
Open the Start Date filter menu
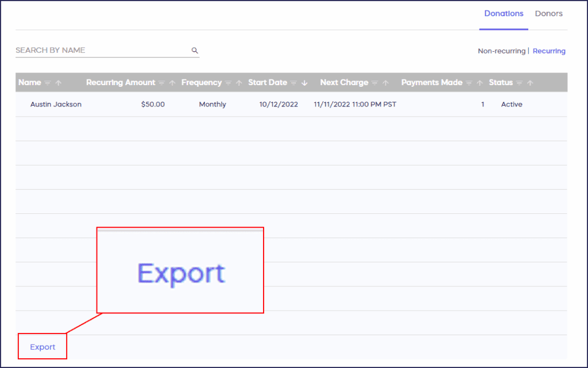[294, 83]
